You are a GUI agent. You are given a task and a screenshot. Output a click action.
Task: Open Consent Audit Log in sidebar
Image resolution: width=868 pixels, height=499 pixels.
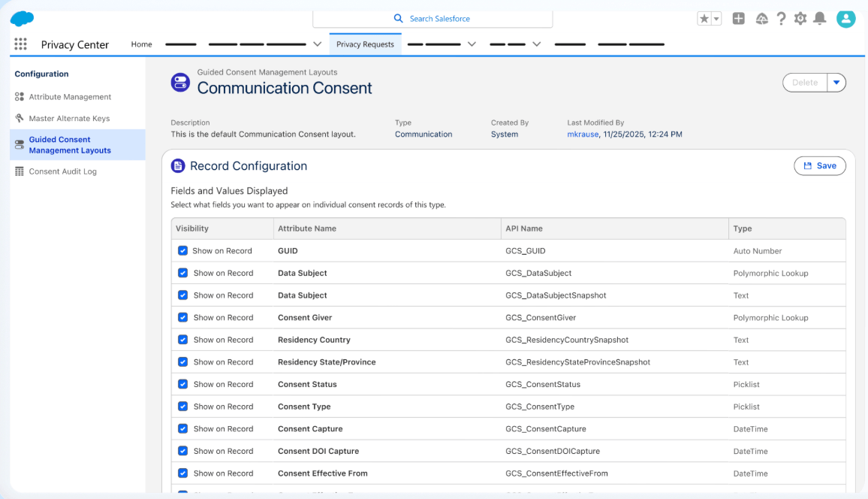[62, 171]
